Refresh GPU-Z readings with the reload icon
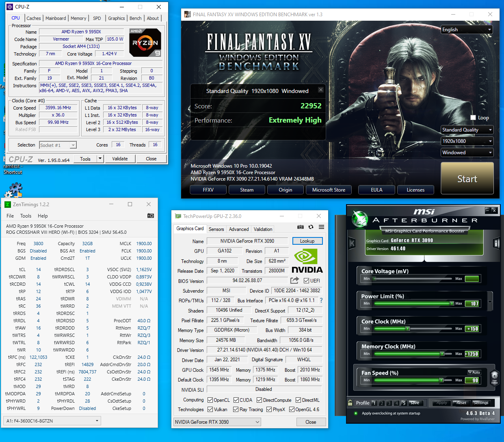 click(x=311, y=227)
